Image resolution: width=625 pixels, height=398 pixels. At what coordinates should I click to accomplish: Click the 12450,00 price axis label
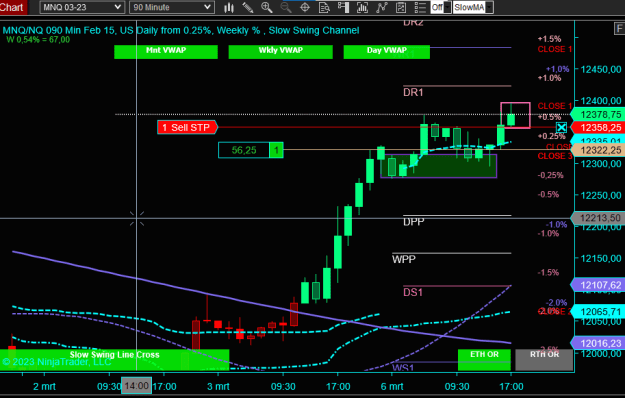pos(601,69)
